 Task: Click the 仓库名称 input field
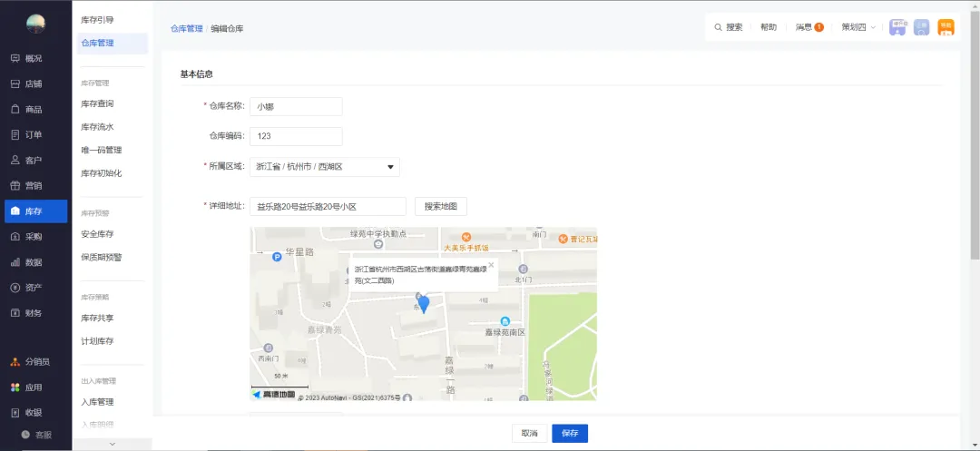coord(296,106)
